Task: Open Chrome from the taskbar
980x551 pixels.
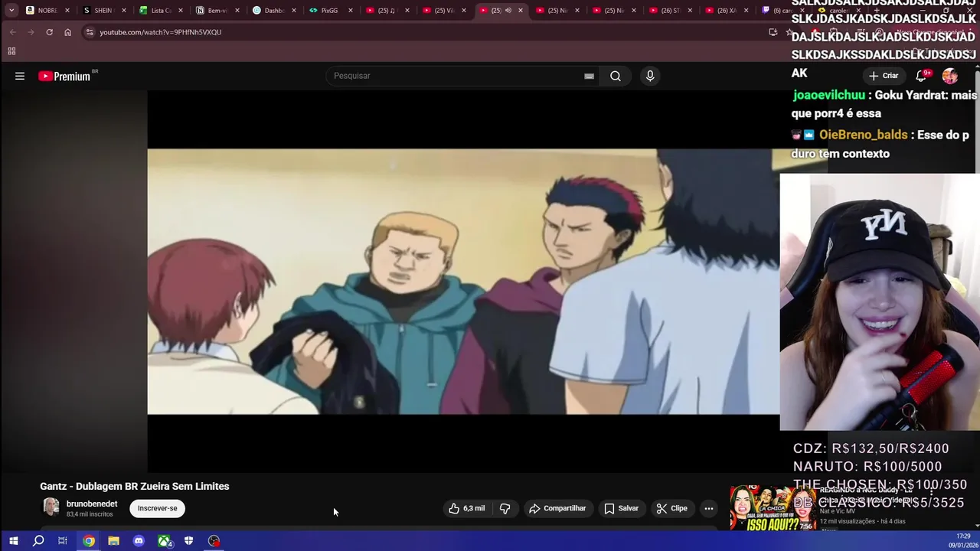Action: point(89,541)
